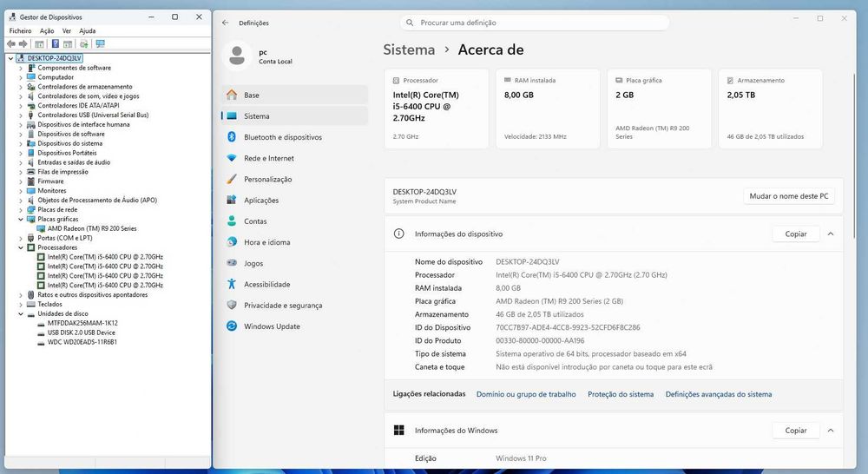
Task: Click the forward arrow in Device Manager toolbar
Action: [x=23, y=43]
